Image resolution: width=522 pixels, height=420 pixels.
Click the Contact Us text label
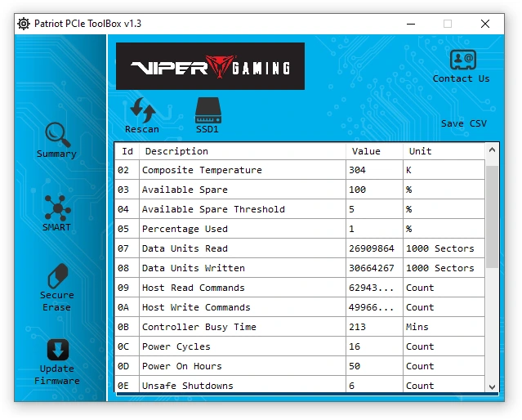coord(462,78)
